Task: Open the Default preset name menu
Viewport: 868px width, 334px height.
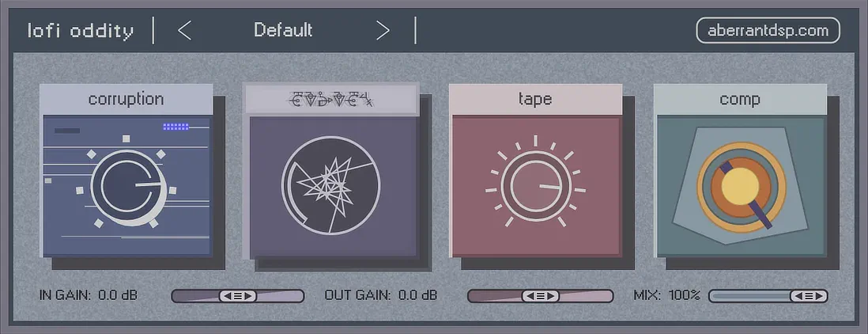Action: [x=284, y=30]
